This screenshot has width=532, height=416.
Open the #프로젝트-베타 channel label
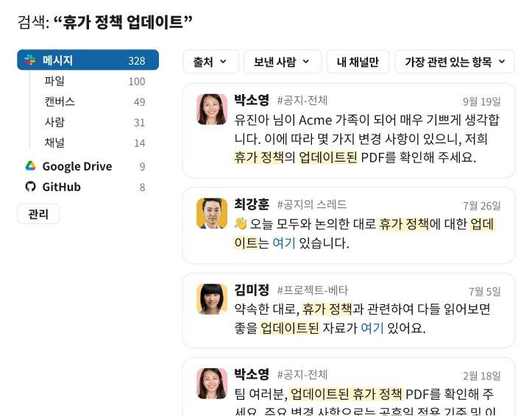[x=313, y=290]
